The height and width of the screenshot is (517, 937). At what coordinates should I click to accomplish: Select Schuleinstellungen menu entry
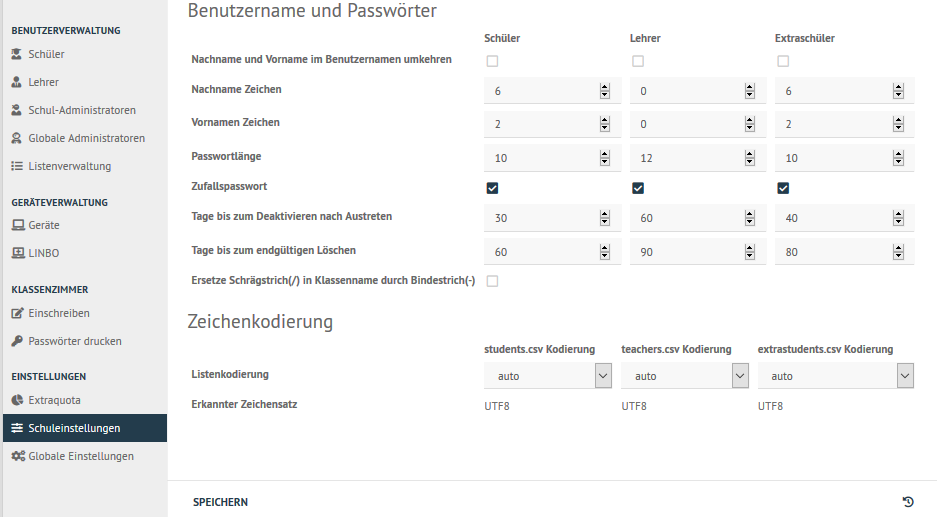[x=85, y=428]
